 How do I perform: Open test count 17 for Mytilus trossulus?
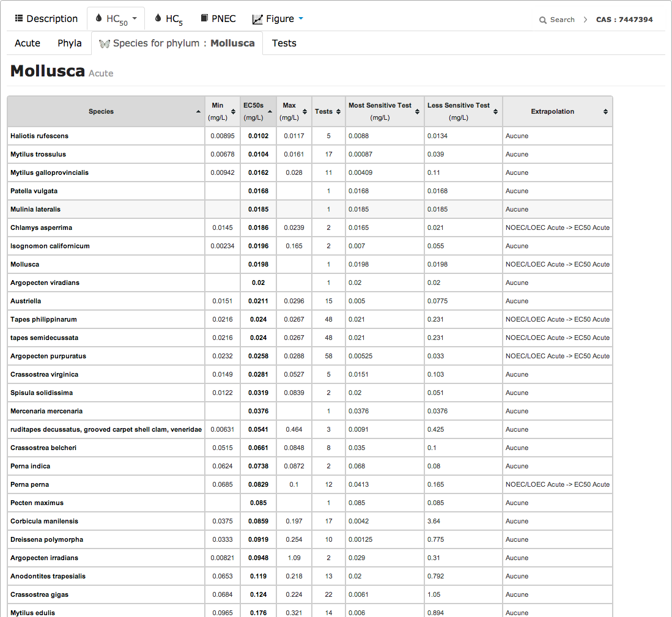[329, 154]
